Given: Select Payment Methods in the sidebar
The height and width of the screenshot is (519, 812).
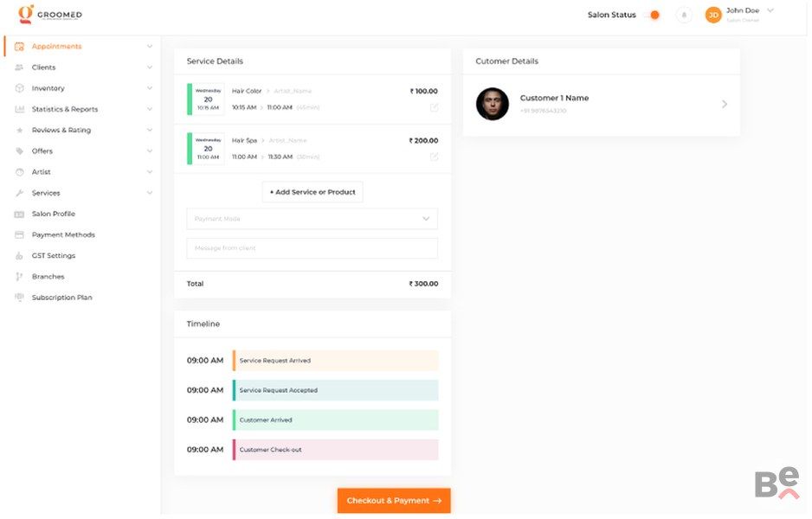Looking at the screenshot, I should 63,235.
